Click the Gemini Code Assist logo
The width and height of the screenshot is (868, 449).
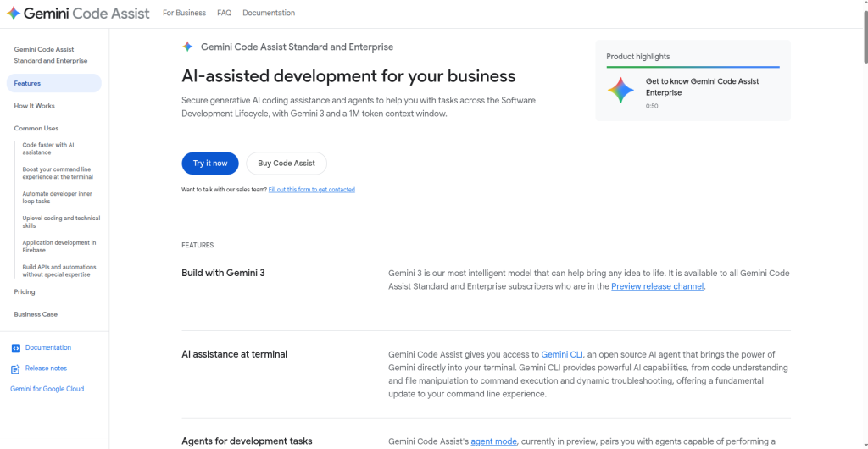coord(78,14)
